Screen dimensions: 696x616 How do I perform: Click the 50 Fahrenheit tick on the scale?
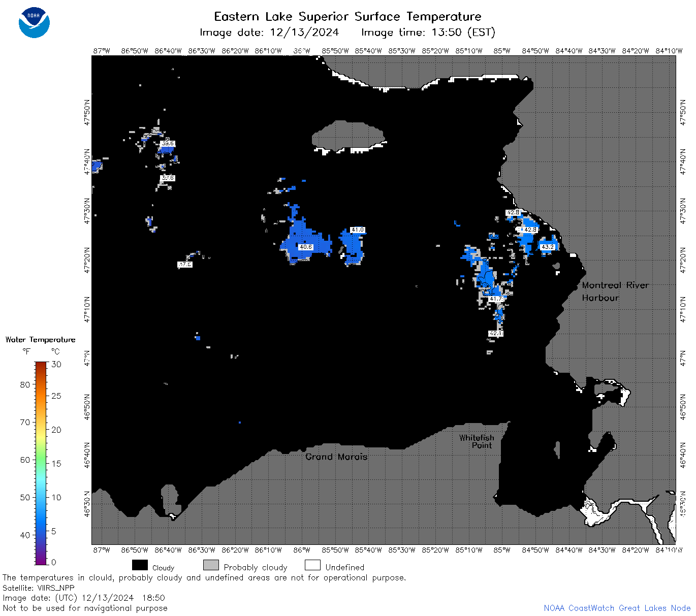coord(25,497)
